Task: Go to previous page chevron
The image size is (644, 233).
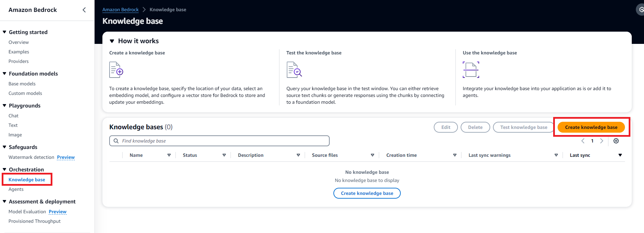Action: [583, 141]
